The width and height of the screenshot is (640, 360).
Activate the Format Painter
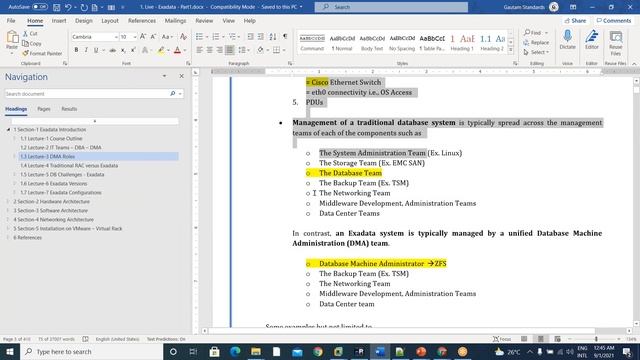click(42, 53)
